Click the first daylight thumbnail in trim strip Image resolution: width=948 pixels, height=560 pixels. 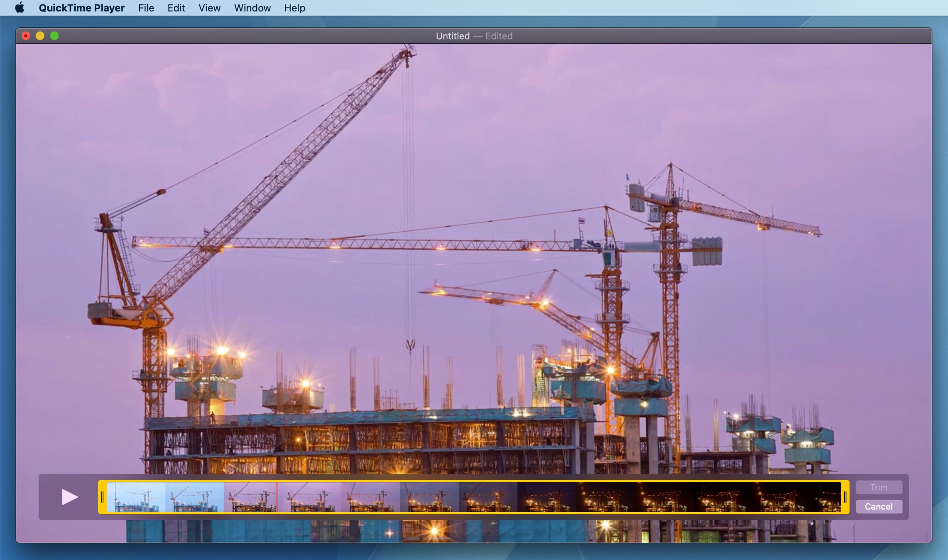pos(136,497)
